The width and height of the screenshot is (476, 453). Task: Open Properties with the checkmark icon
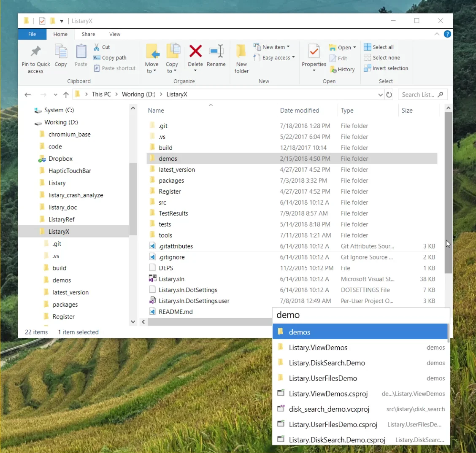pos(314,52)
